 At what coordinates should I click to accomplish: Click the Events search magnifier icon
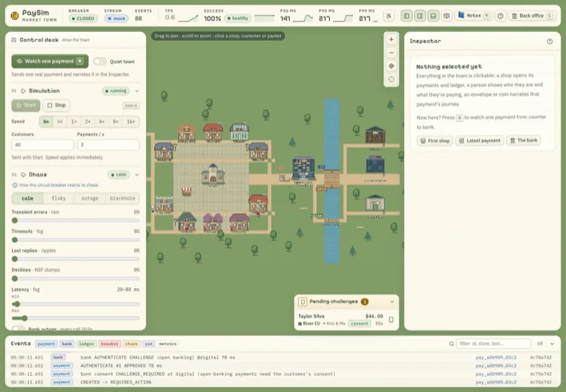click(451, 344)
